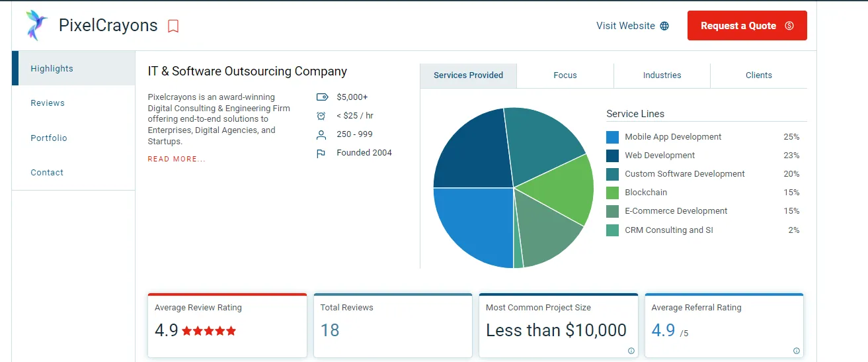Click the PixelCrayons hummingbird logo
This screenshot has height=362, width=868.
coord(37,26)
